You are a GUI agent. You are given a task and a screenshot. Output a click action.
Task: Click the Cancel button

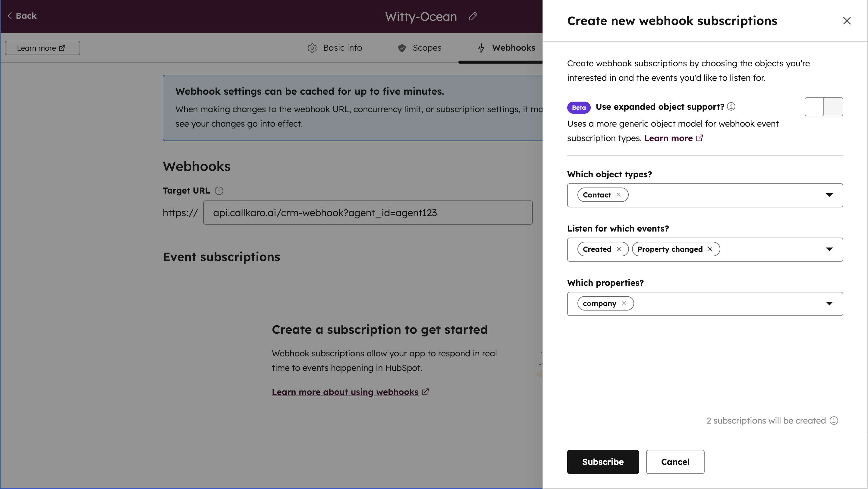click(675, 462)
